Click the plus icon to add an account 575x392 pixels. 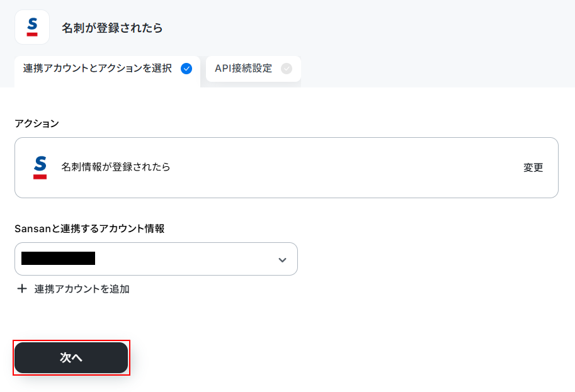coord(22,289)
